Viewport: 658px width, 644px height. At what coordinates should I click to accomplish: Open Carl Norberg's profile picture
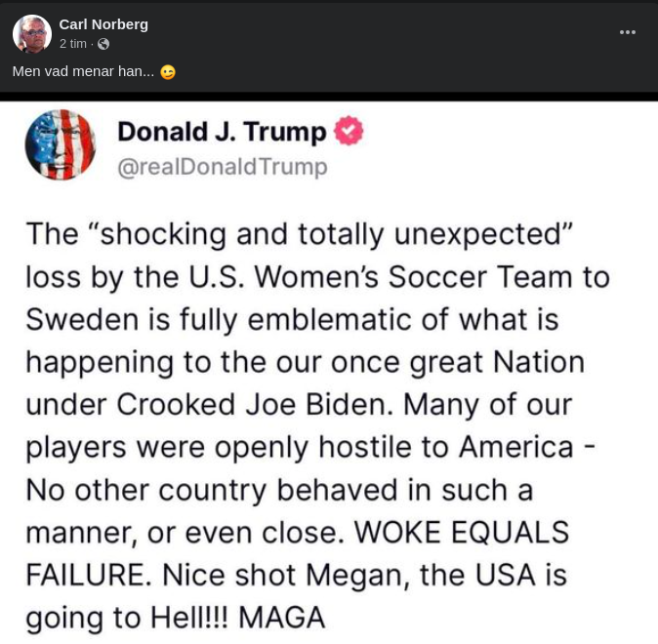point(32,34)
